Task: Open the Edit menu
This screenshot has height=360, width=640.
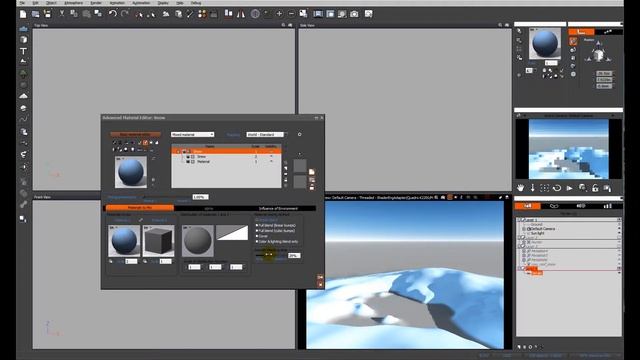Action: [36, 3]
